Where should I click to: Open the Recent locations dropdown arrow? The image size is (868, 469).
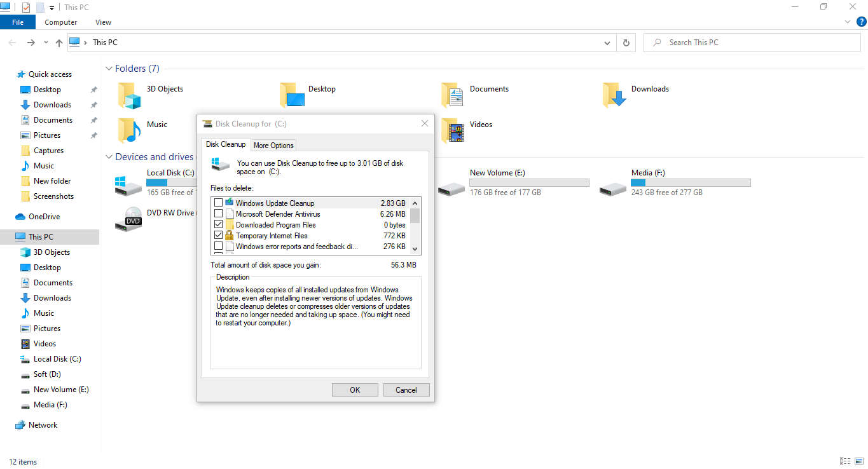click(46, 43)
